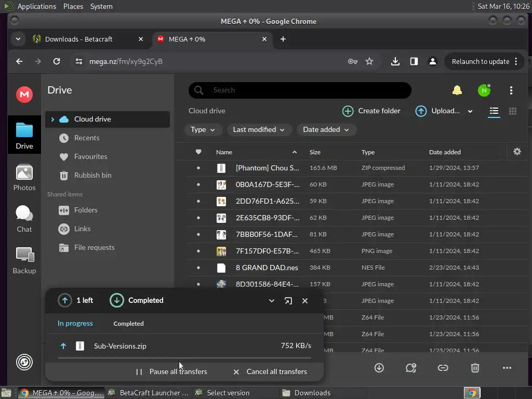
Task: Switch to the In progress tab
Action: point(75,323)
